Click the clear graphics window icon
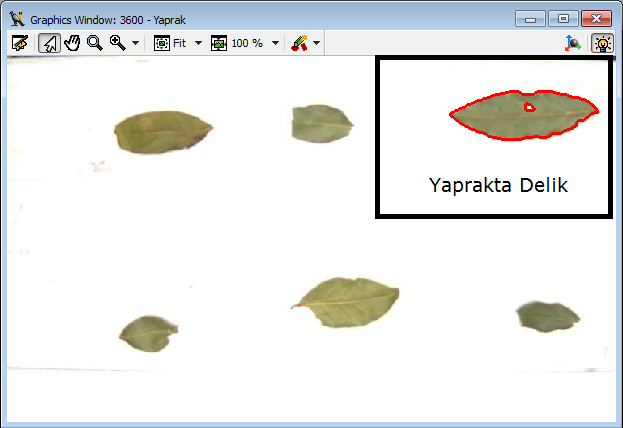Screen dimensions: 623x428 (20, 43)
